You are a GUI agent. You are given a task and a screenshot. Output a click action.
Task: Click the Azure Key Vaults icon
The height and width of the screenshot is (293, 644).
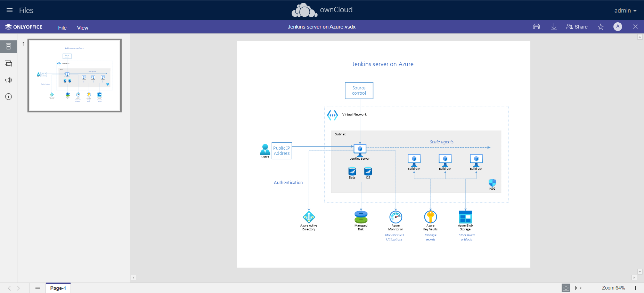pos(431,217)
